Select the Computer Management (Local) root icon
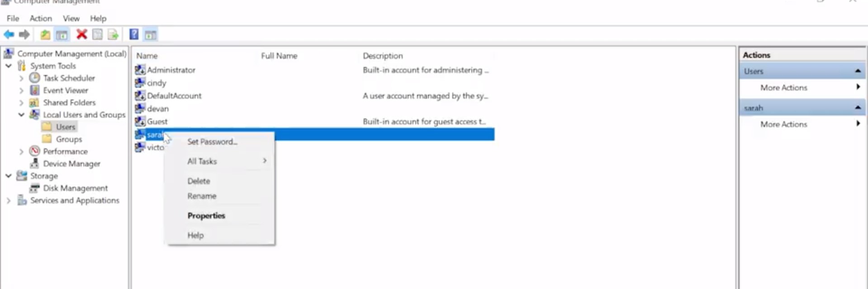This screenshot has width=868, height=289. pyautogui.click(x=9, y=54)
